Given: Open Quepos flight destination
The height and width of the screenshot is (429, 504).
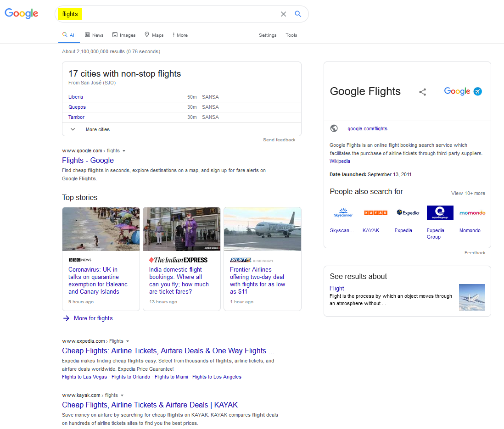Looking at the screenshot, I should pyautogui.click(x=77, y=107).
